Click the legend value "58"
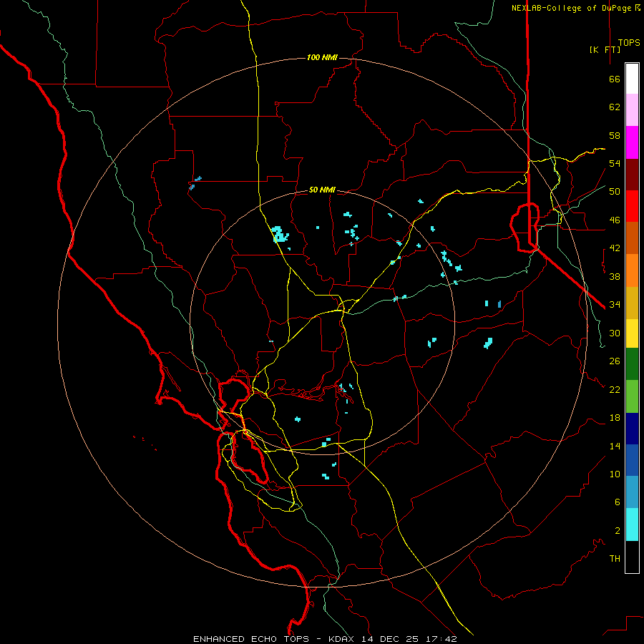644x644 pixels. point(615,135)
